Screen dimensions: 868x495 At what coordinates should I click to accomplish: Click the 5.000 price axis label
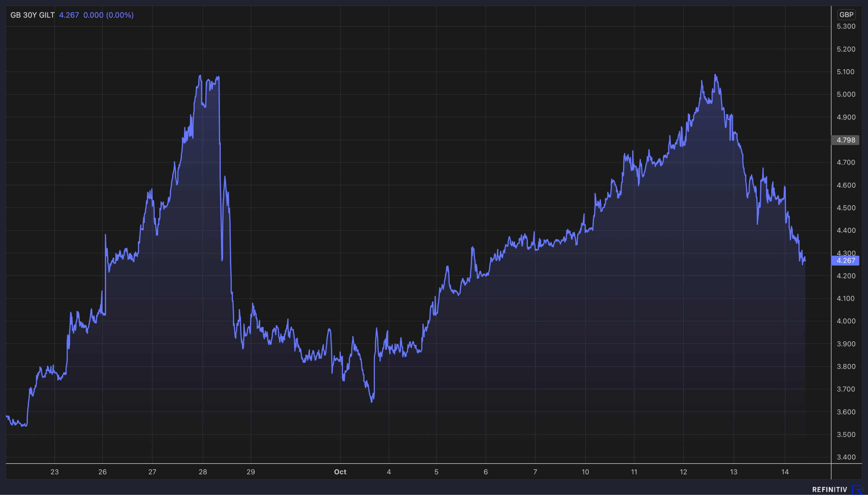pos(846,95)
